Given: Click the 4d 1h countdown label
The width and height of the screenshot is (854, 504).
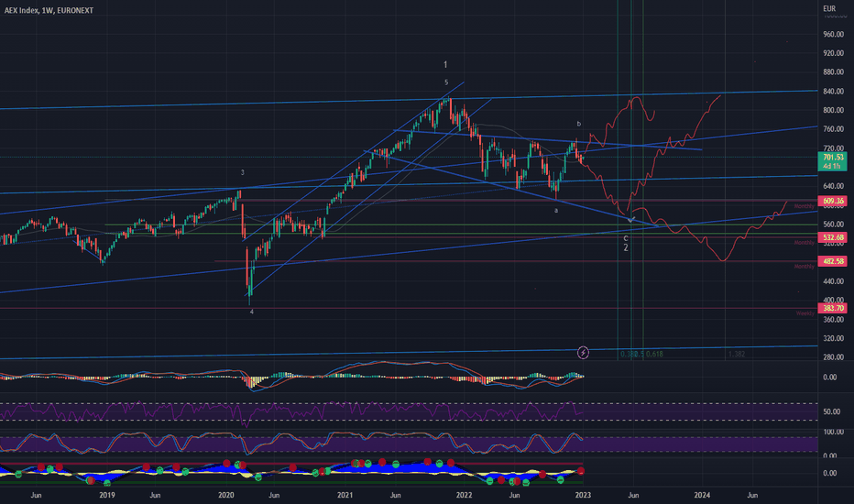Looking at the screenshot, I should point(832,166).
